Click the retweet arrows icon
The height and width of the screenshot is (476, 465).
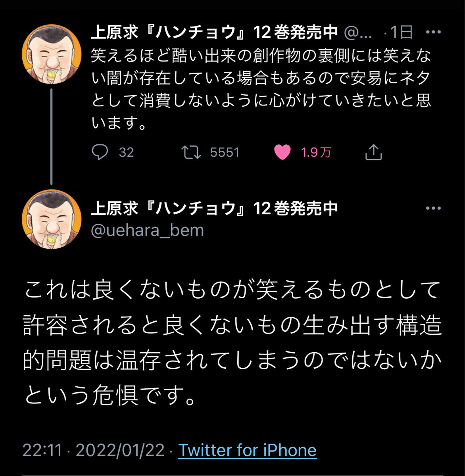tap(191, 152)
